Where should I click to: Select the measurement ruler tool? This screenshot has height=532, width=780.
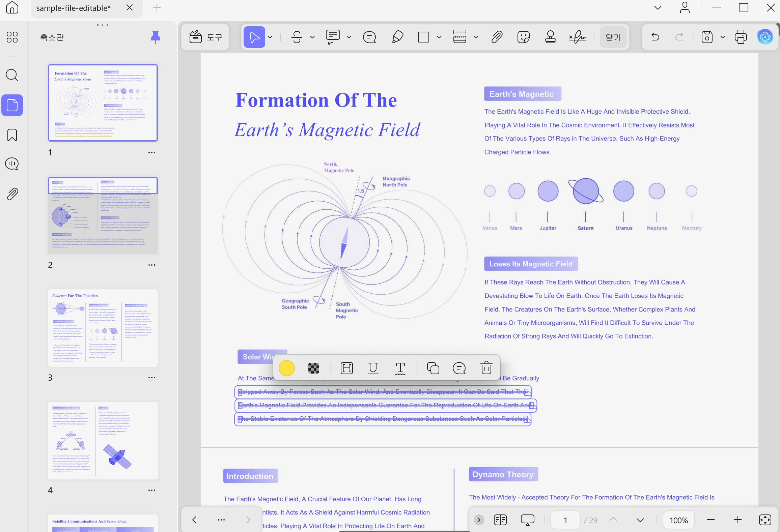tap(459, 37)
